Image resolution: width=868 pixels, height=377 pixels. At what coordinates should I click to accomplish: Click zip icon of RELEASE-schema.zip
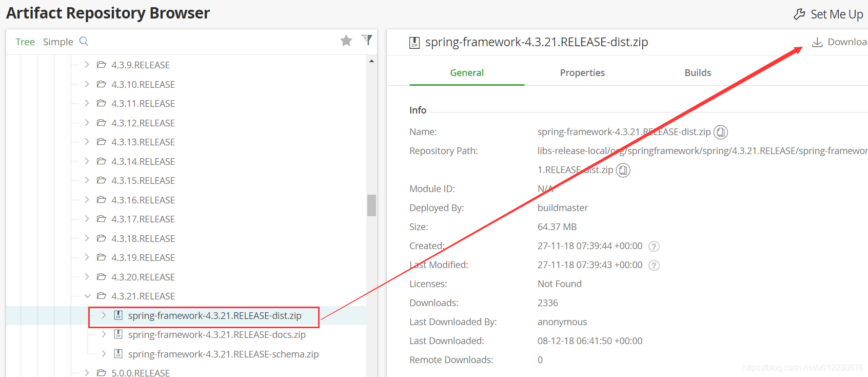pyautogui.click(x=118, y=354)
